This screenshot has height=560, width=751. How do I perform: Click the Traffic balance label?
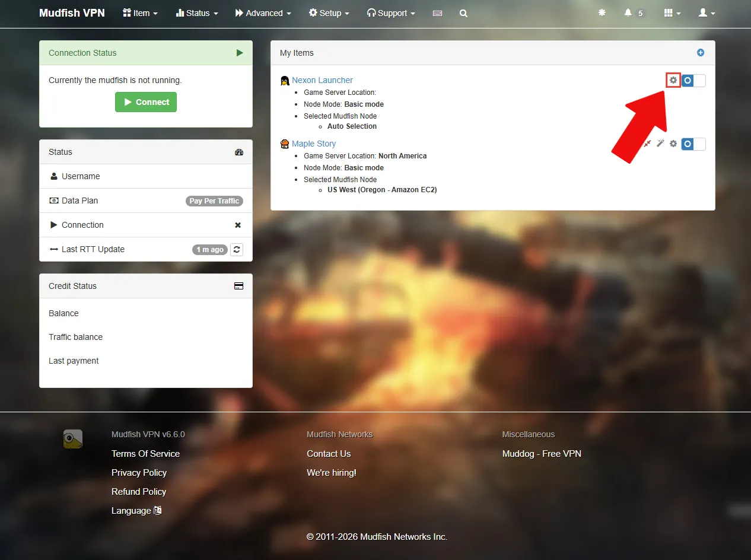75,337
